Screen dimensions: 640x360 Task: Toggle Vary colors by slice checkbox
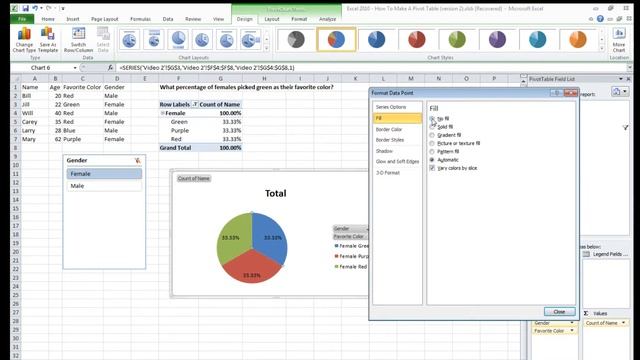tap(432, 168)
